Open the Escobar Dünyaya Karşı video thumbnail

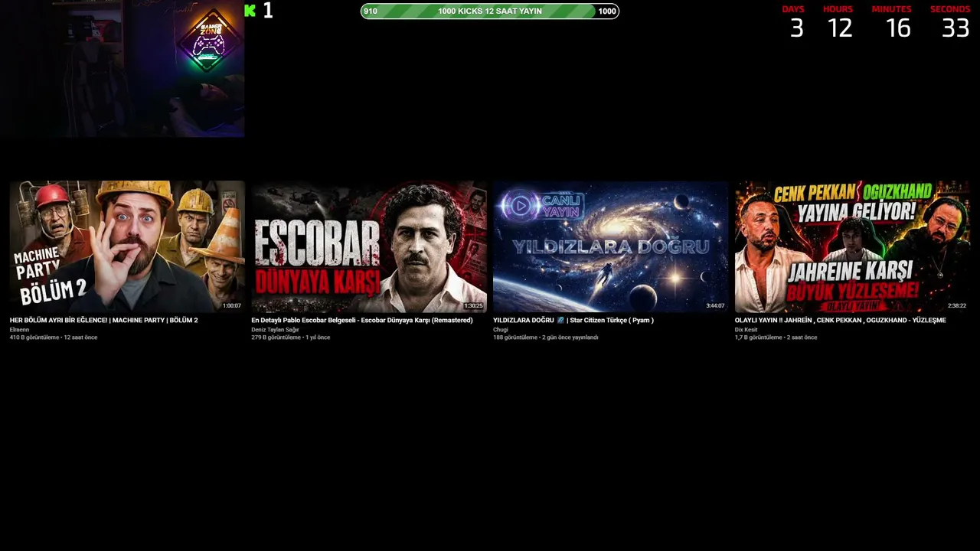tap(369, 246)
